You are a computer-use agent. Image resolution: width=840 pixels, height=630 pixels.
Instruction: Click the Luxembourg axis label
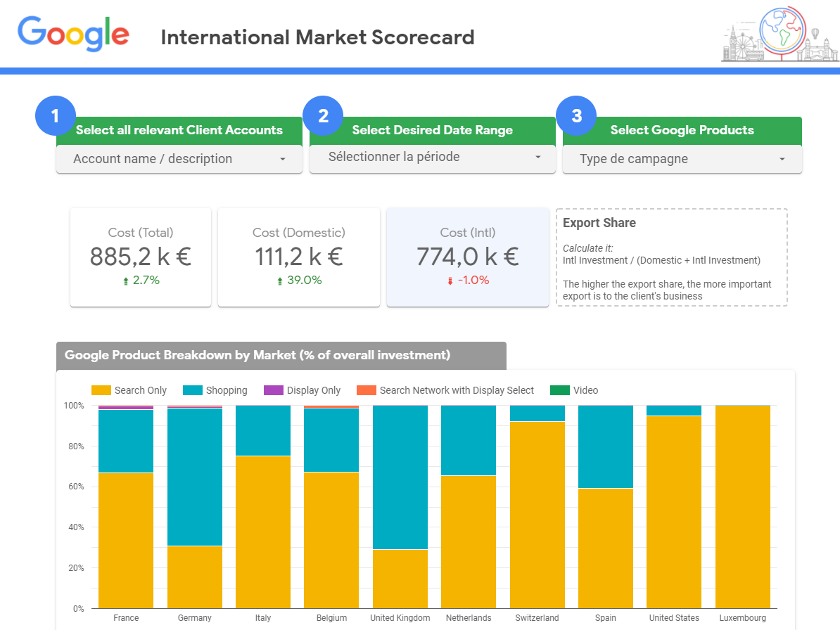point(742,617)
